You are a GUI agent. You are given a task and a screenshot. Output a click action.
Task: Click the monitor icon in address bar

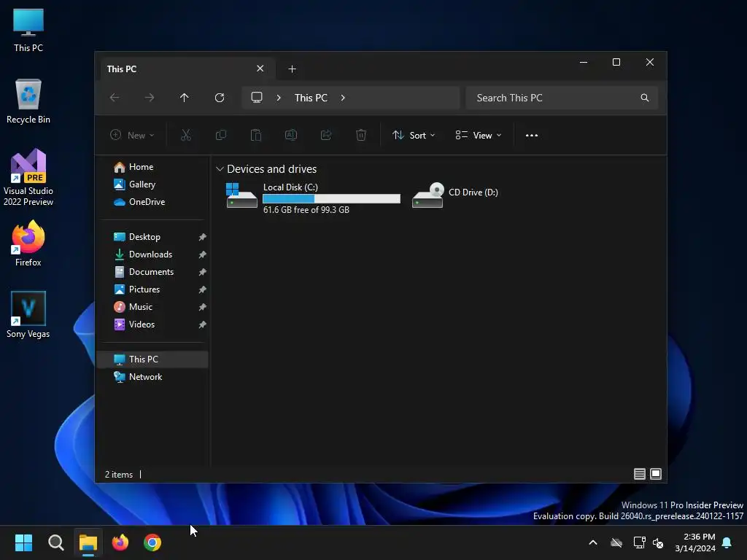[x=257, y=98]
